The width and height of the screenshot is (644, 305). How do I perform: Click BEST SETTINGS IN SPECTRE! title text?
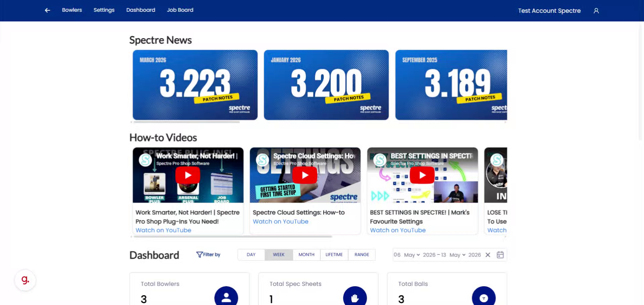tap(420, 217)
